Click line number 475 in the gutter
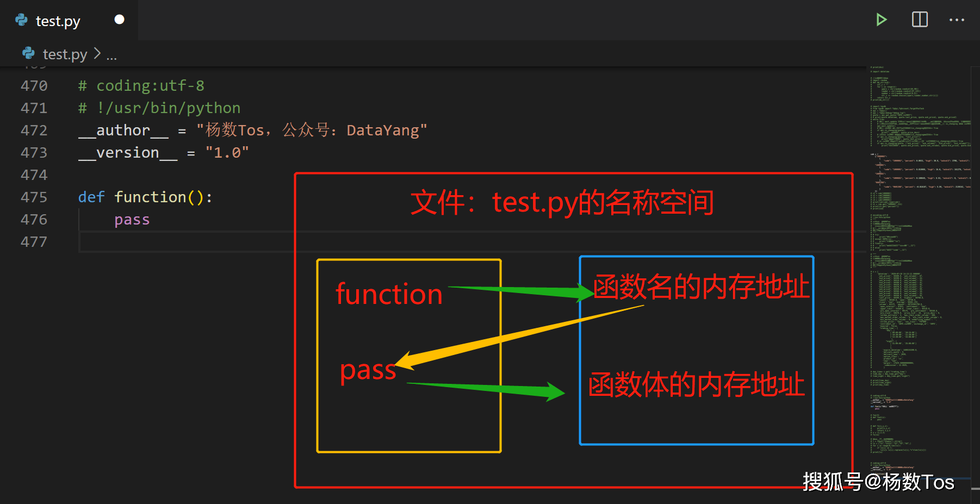The image size is (980, 504). tap(34, 197)
